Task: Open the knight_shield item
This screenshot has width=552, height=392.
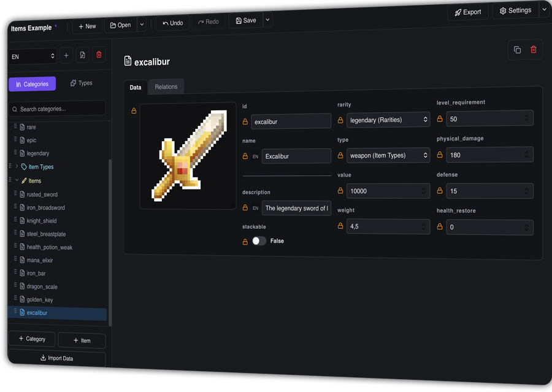Action: (42, 221)
